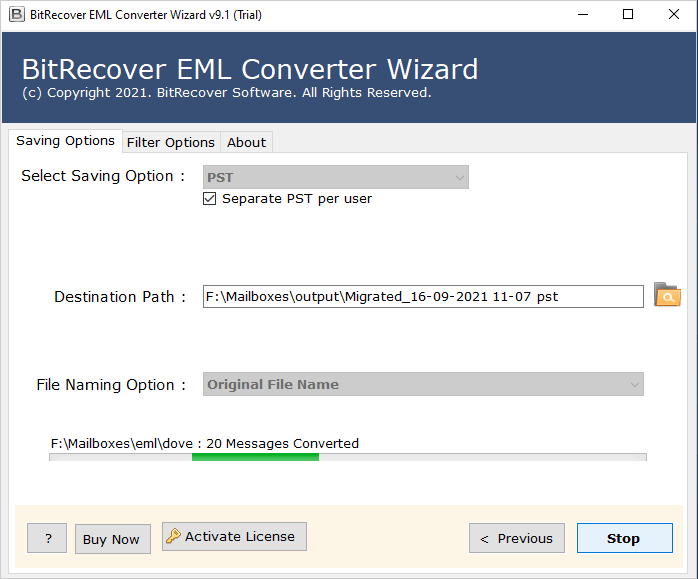This screenshot has width=698, height=579.
Task: Open the folder browse icon for destination
Action: coord(667,295)
